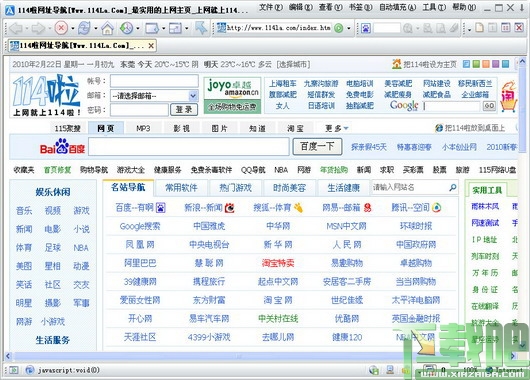Screen dimensions: 530x380
Task: Click the history clock icon
Action: point(126,28)
